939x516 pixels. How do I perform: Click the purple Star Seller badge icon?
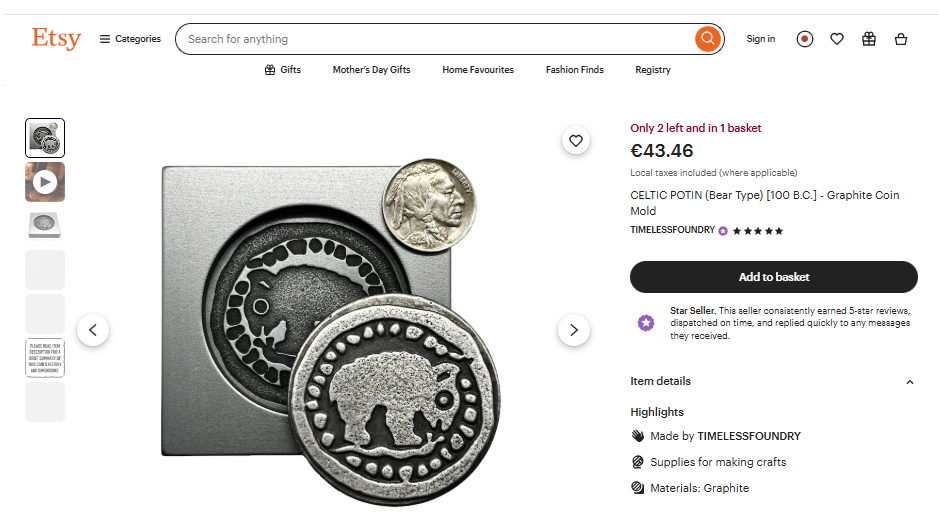tap(646, 323)
